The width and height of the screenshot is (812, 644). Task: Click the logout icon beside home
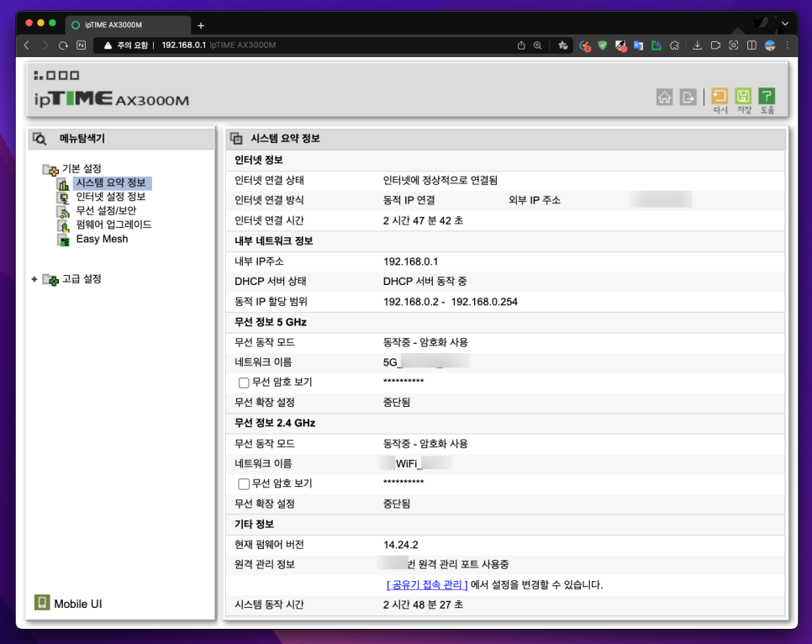pos(688,97)
